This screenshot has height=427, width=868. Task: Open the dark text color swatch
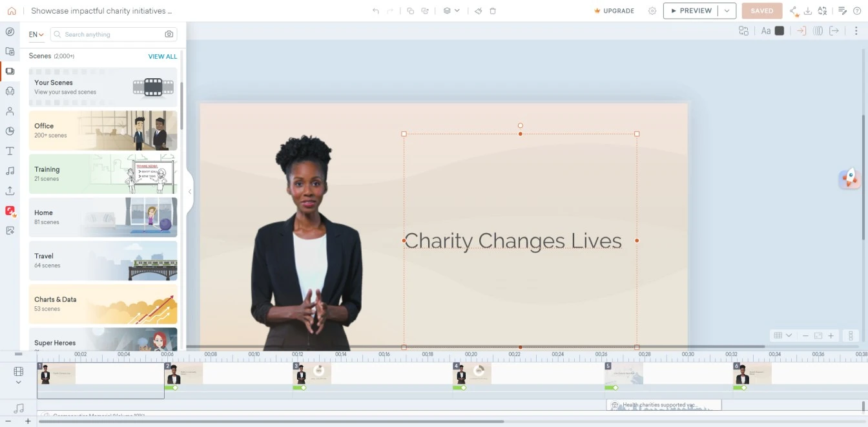780,31
